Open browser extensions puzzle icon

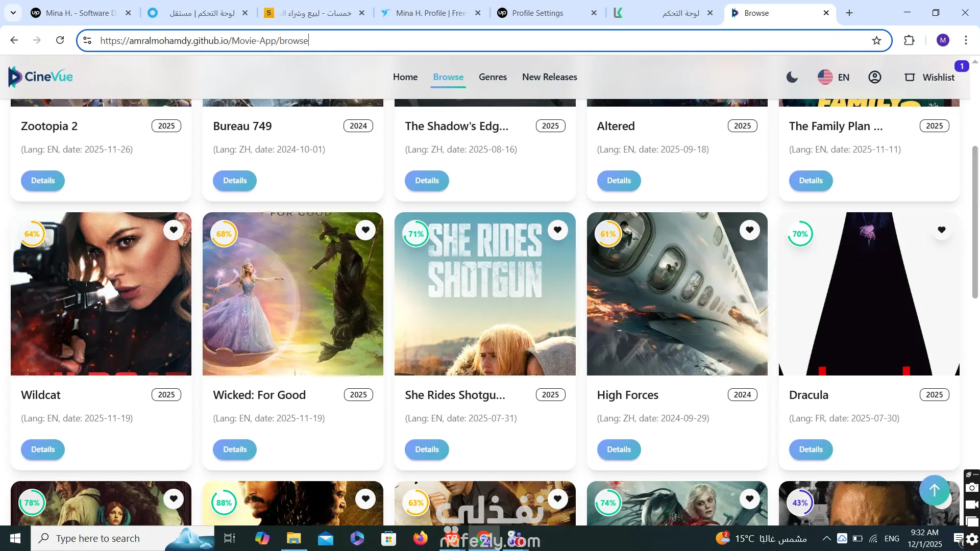pyautogui.click(x=909, y=40)
